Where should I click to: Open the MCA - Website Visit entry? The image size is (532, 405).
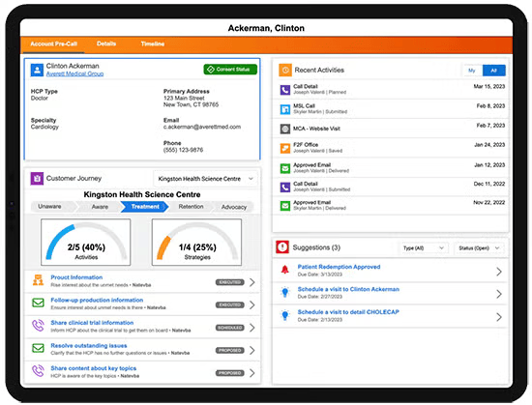(391, 129)
